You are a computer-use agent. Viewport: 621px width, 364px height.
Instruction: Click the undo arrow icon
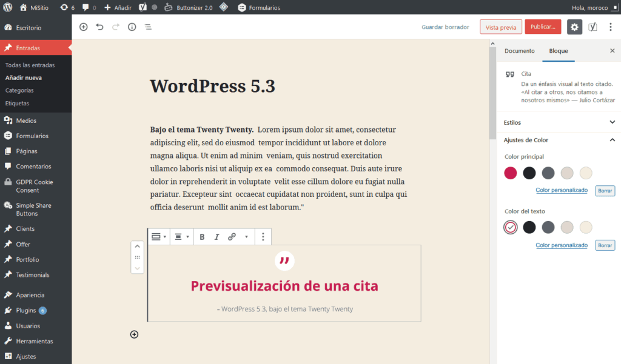(99, 27)
